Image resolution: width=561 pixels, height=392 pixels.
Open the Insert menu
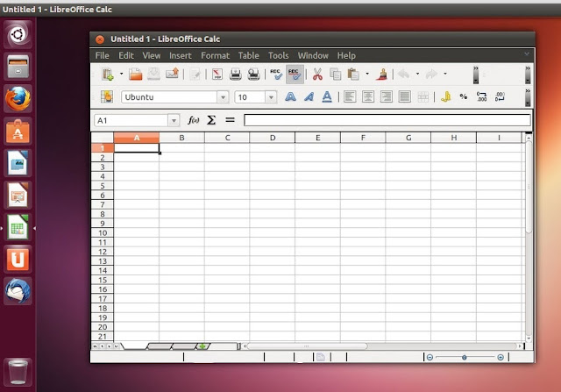tap(181, 55)
